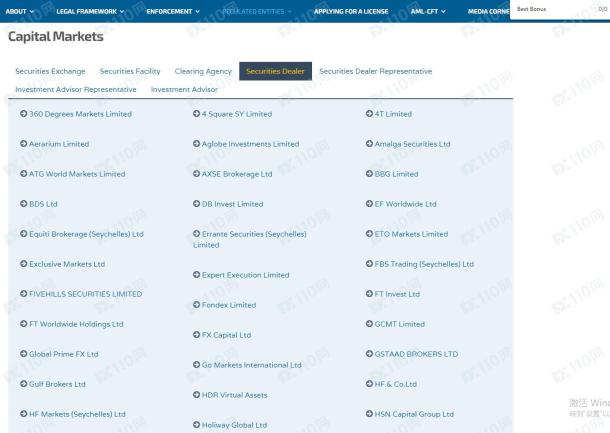The width and height of the screenshot is (610, 433).
Task: Open HF & Co.Ltd link
Action: tap(396, 384)
